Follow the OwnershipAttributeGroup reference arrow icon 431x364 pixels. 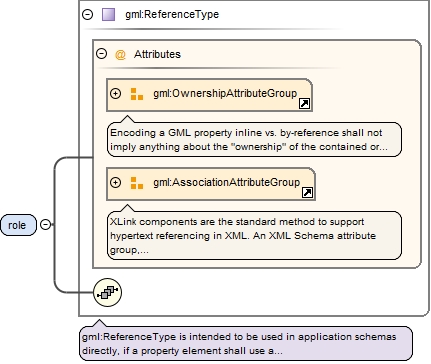tap(304, 104)
